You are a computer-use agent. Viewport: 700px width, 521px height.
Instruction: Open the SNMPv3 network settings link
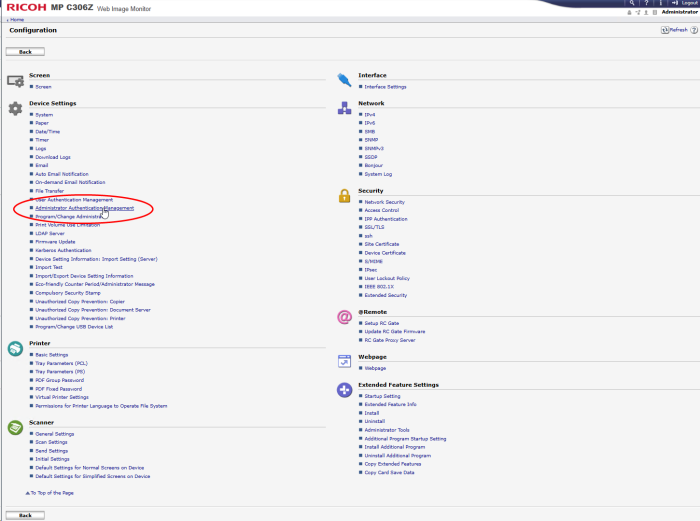coord(374,148)
